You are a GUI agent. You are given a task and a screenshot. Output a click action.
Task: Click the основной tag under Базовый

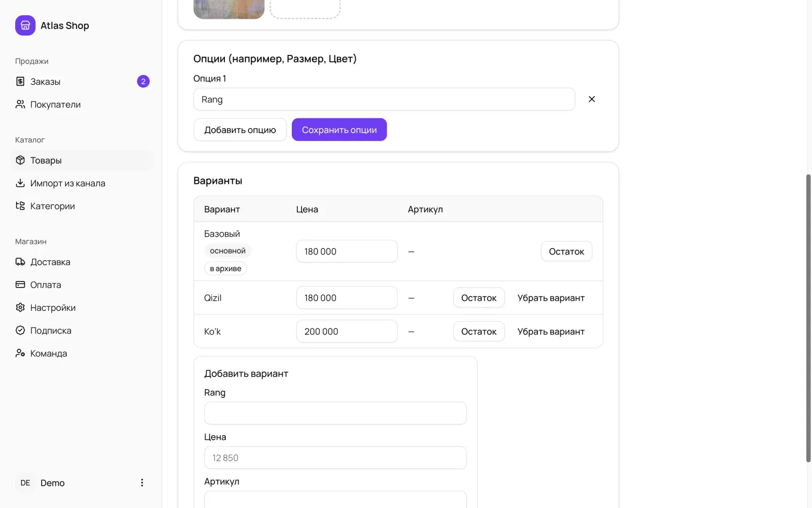228,250
